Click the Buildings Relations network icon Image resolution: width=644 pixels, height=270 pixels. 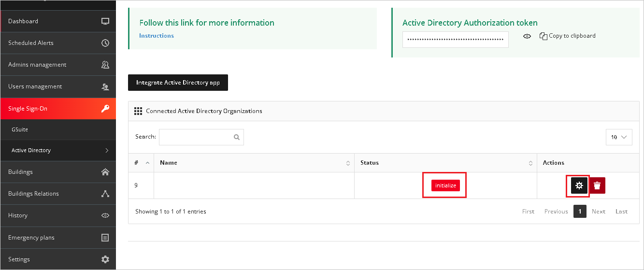point(105,194)
